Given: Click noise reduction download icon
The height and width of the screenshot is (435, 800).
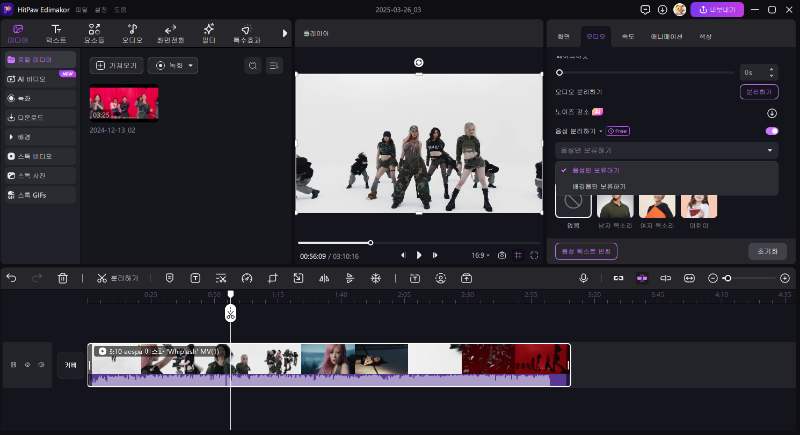Looking at the screenshot, I should [771, 113].
